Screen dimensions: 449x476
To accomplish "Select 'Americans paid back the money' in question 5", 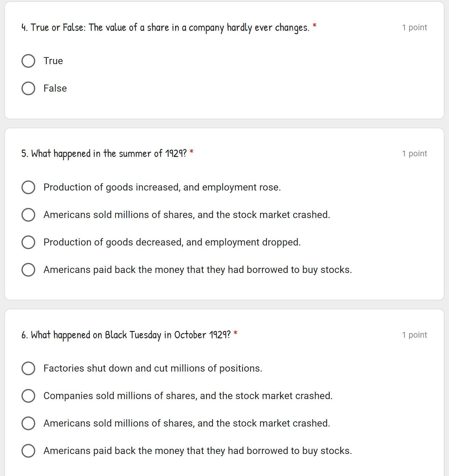I will [x=28, y=270].
